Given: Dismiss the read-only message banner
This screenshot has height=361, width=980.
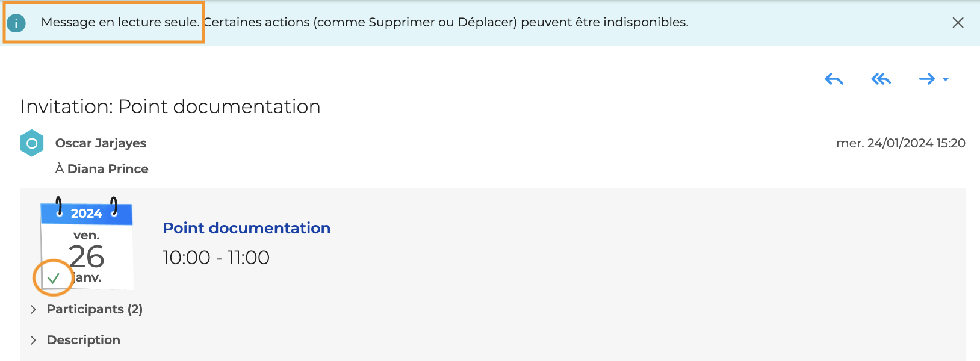Looking at the screenshot, I should point(958,23).
